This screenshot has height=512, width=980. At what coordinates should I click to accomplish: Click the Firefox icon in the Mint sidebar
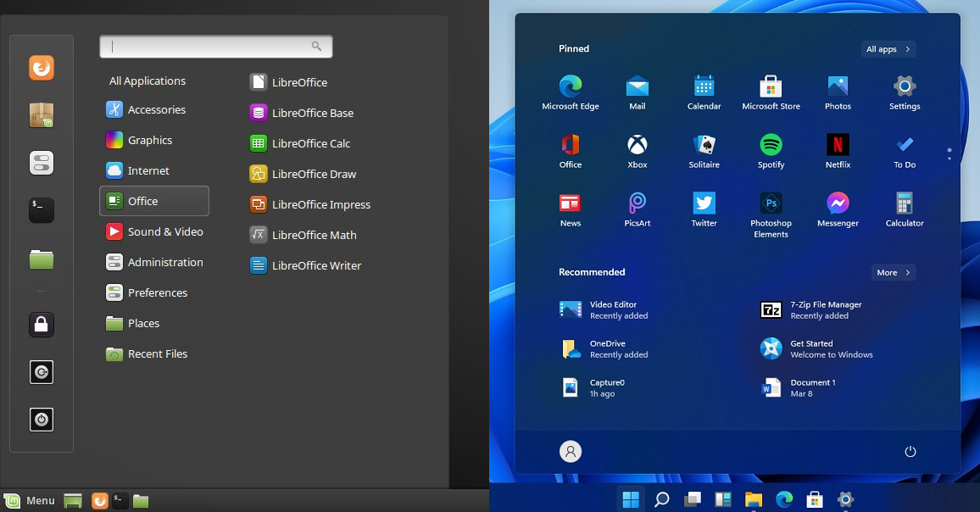coord(42,68)
